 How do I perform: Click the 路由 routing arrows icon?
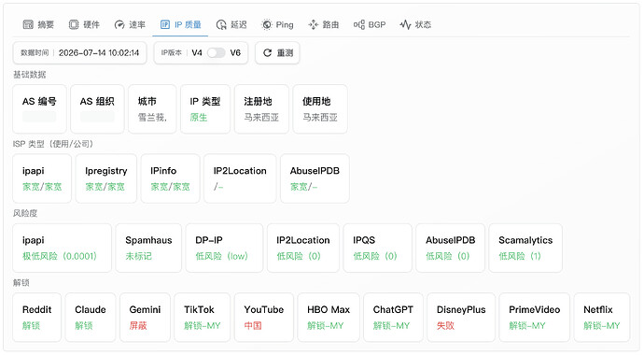tap(313, 24)
